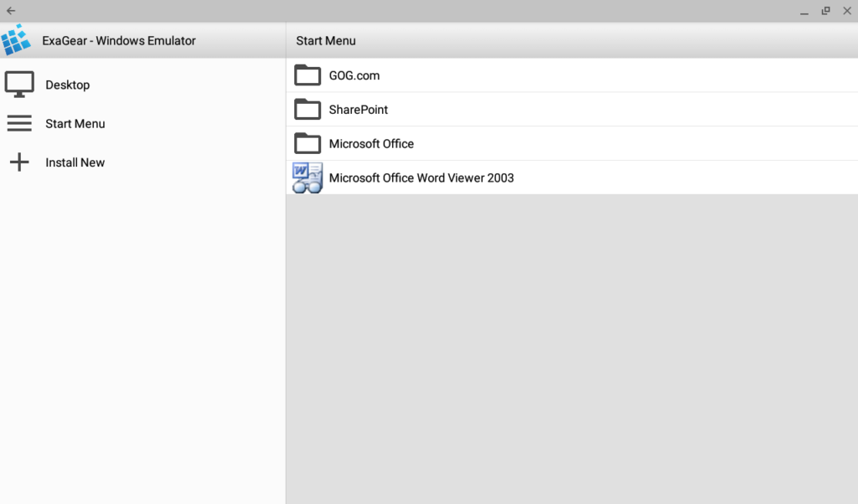
Task: Select the Microsoft Office list row
Action: (x=371, y=143)
